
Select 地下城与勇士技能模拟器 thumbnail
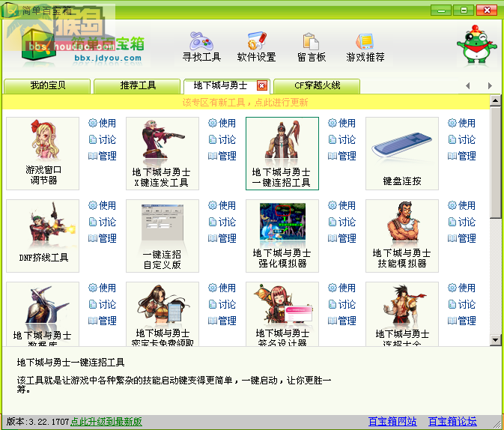point(402,236)
